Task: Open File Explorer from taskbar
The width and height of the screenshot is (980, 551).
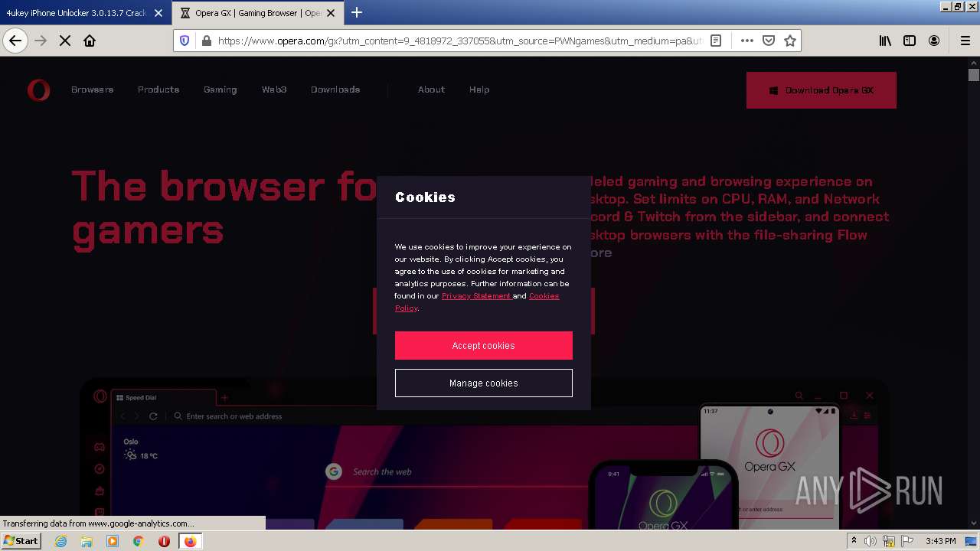Action: click(x=87, y=541)
